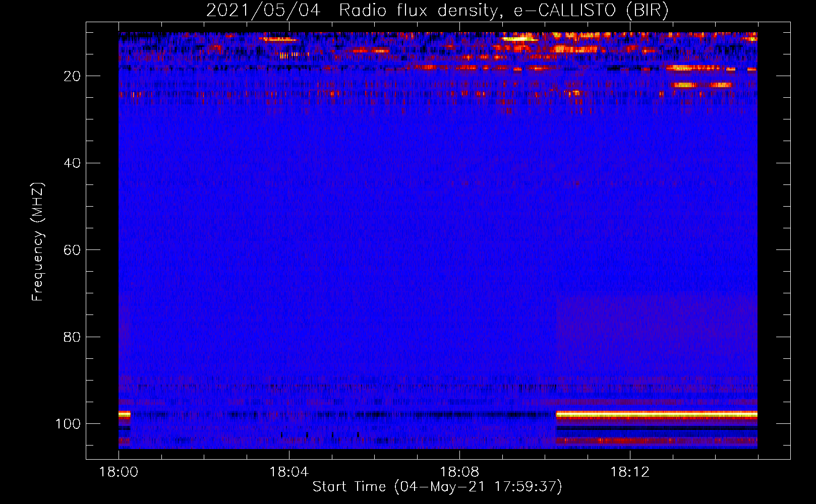
Task: Click the '18:12' time tick label
Action: (630, 472)
